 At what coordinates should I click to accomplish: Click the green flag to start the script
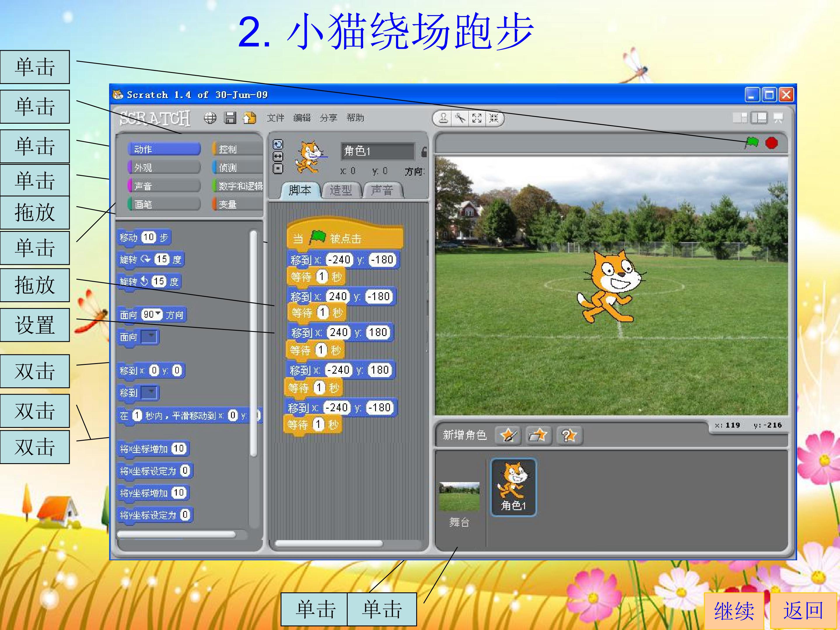[751, 143]
